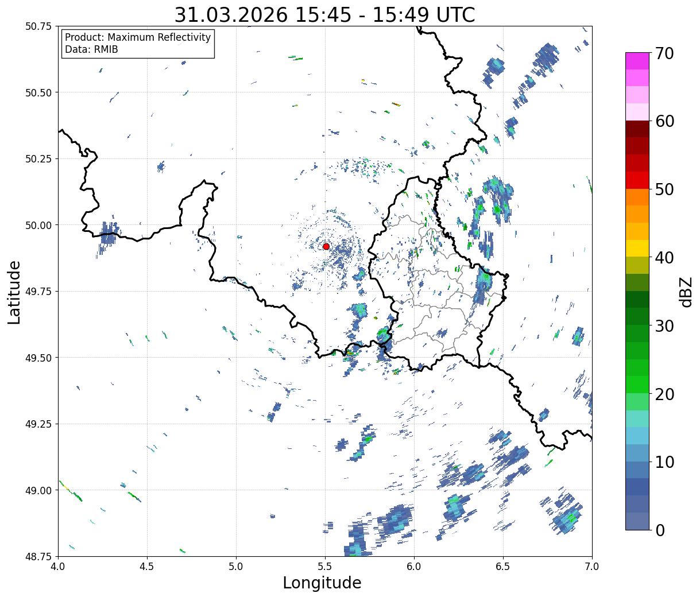Click the Data: RMIB label text
Viewport: 700px width, 597px height.
click(x=91, y=50)
